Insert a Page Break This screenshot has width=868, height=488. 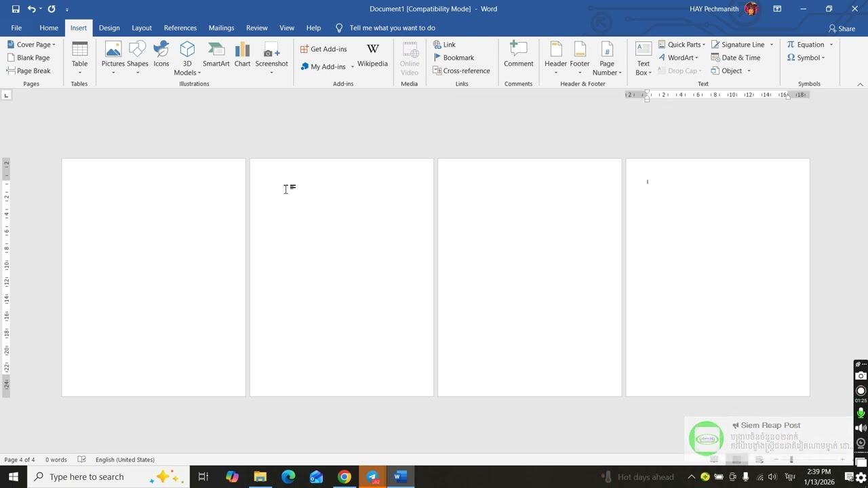click(28, 70)
